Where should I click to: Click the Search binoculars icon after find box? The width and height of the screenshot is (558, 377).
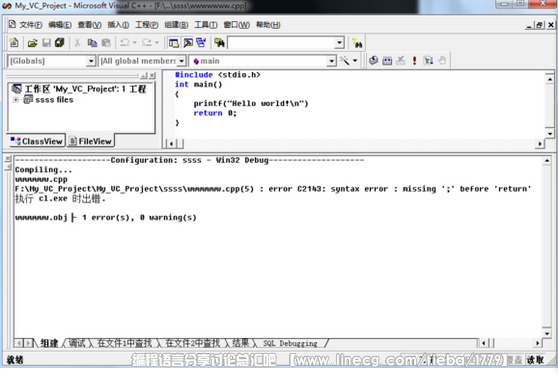pos(357,43)
